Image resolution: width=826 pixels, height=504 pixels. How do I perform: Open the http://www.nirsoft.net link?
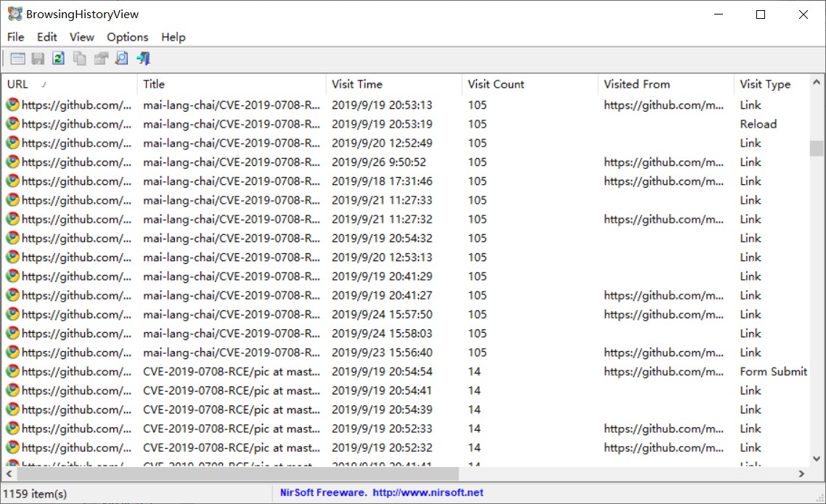point(428,492)
